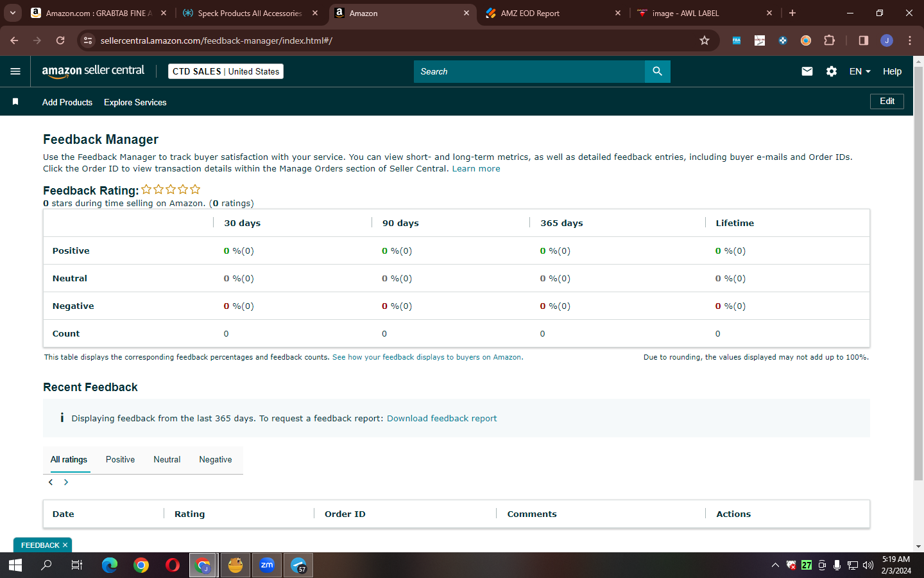The height and width of the screenshot is (578, 924).
Task: Click the browser address bar URL
Action: point(216,40)
